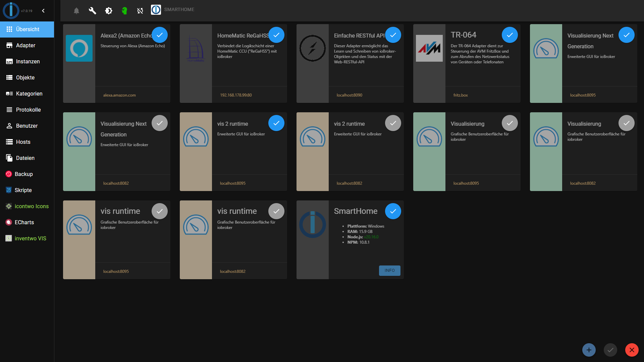
Task: Click the AVM logo thumbnail
Action: tap(429, 48)
